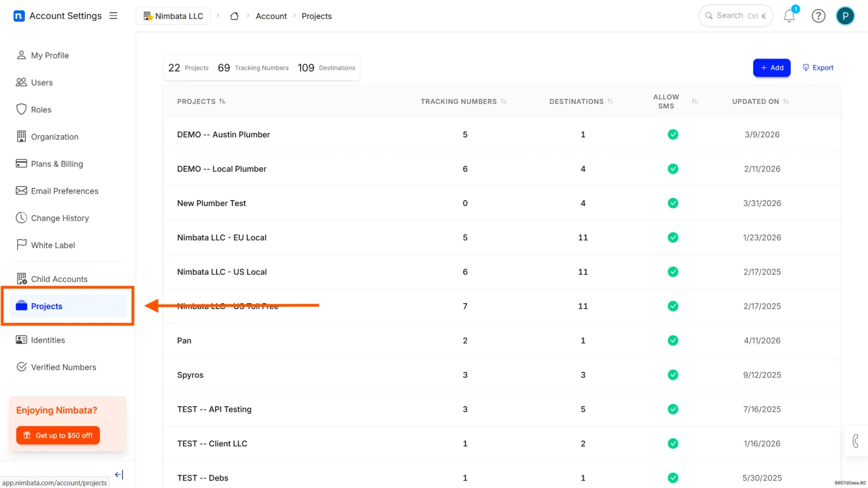Image resolution: width=868 pixels, height=488 pixels.
Task: Click the Add project button
Action: 771,68
